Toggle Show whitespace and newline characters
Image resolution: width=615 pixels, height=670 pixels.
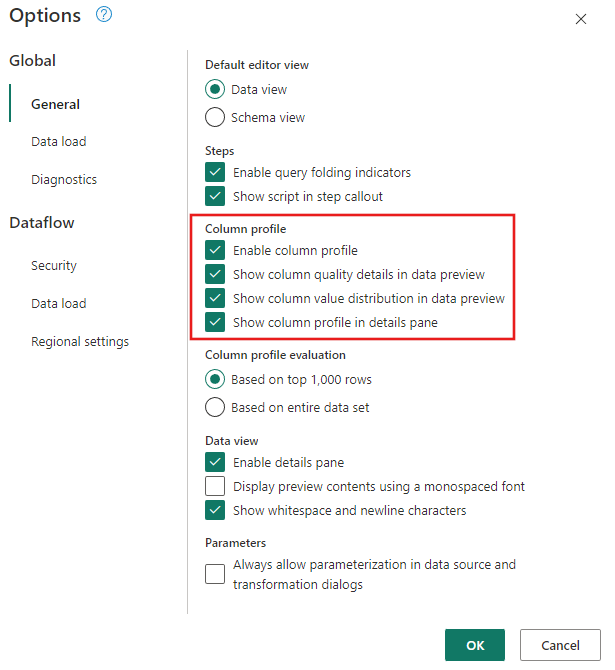pos(215,510)
